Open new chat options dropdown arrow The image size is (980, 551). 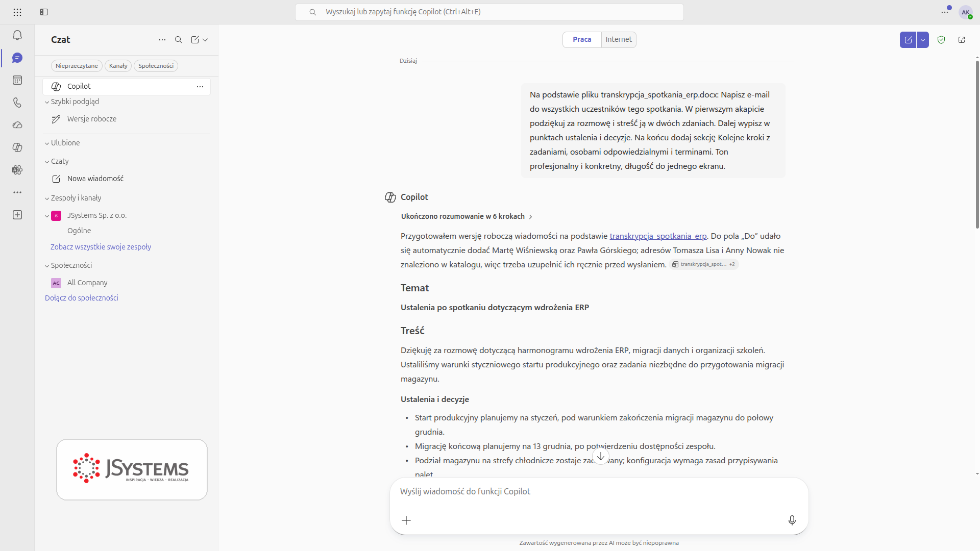point(205,40)
